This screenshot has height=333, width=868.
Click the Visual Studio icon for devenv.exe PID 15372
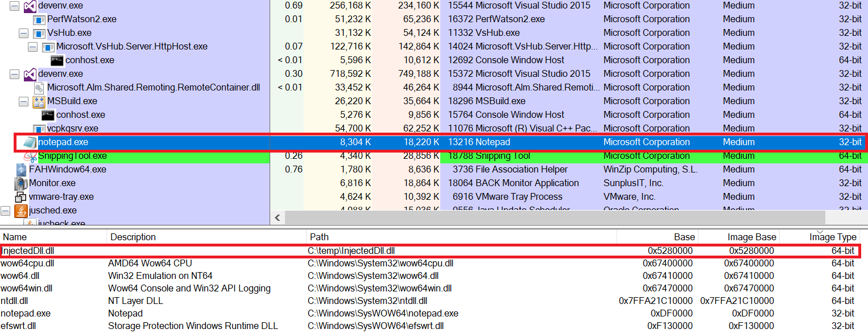click(x=30, y=74)
